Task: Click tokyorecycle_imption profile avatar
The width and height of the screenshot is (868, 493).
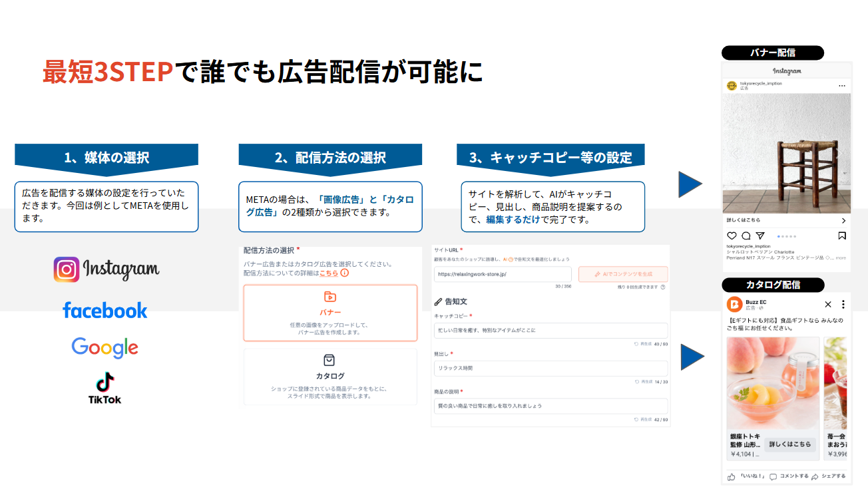Action: click(x=732, y=86)
